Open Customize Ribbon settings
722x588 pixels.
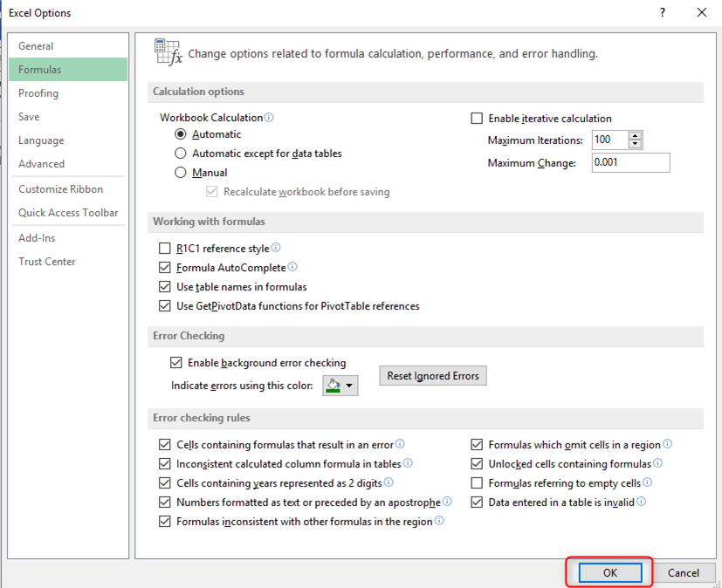(68, 189)
